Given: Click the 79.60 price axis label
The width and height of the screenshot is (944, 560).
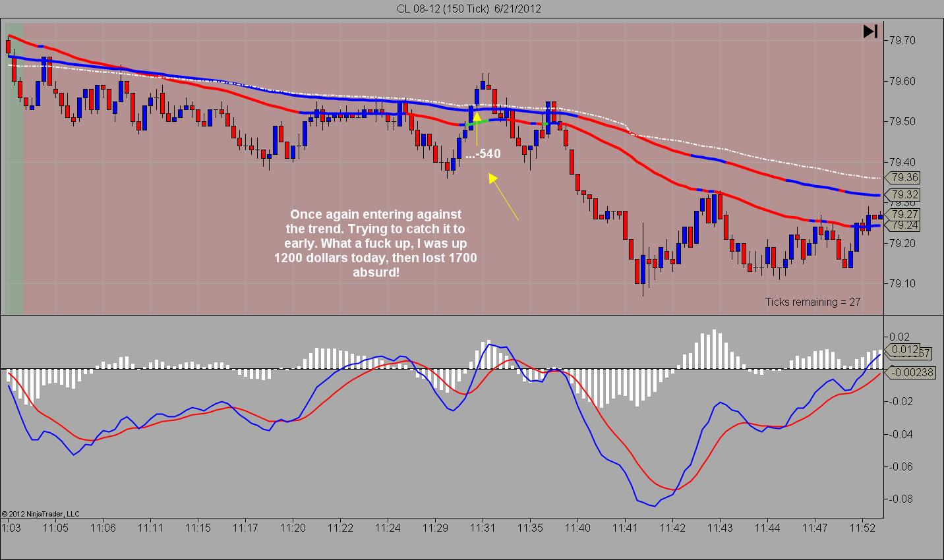Looking at the screenshot, I should point(902,81).
